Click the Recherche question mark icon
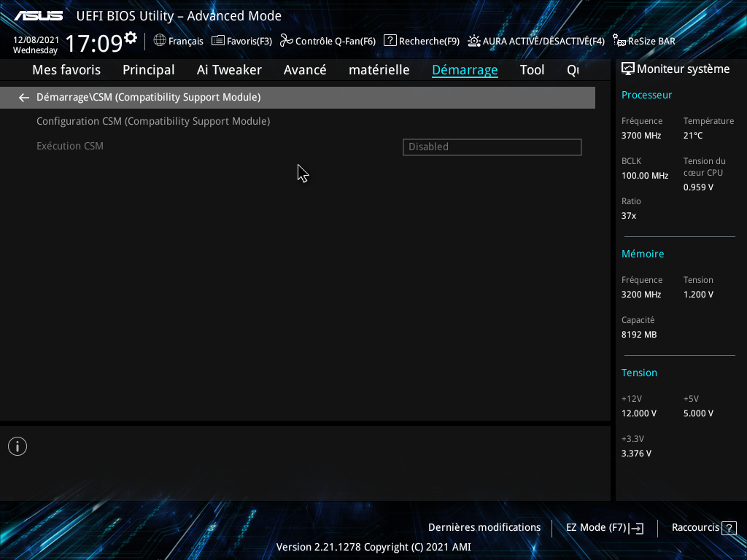This screenshot has width=747, height=560. point(390,41)
